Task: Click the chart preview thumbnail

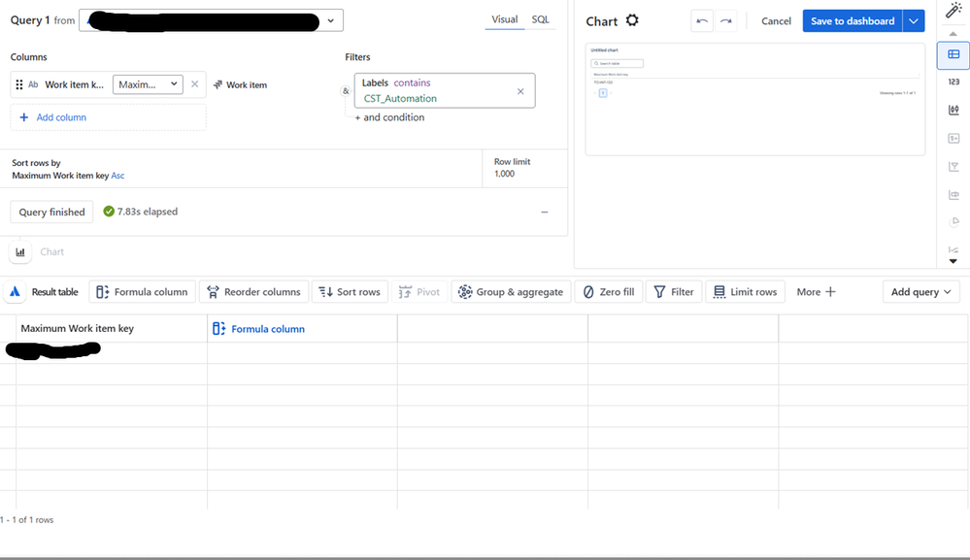Action: 755,99
